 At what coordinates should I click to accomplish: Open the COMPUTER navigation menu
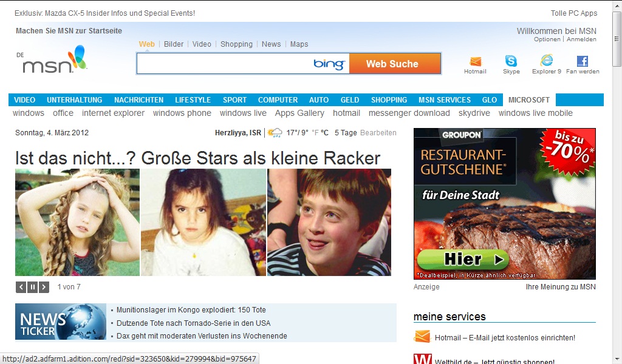click(x=278, y=100)
